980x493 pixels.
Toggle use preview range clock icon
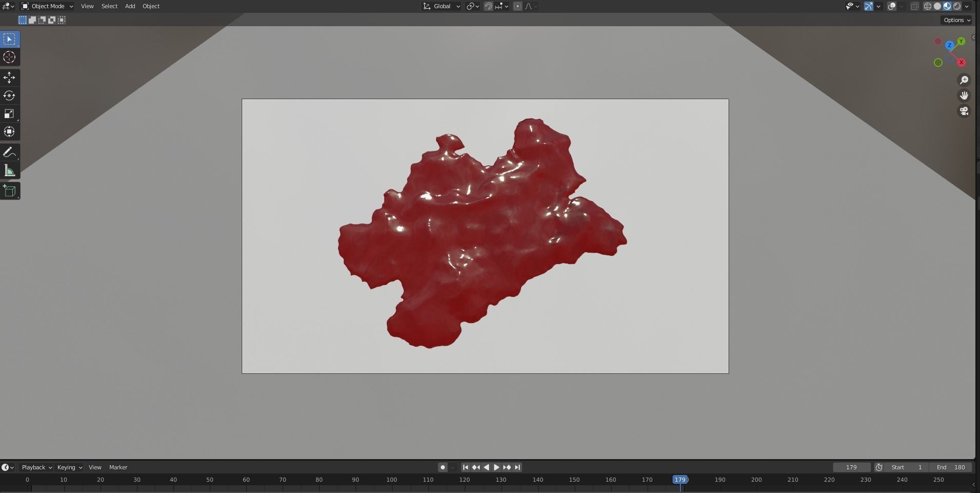pyautogui.click(x=879, y=467)
